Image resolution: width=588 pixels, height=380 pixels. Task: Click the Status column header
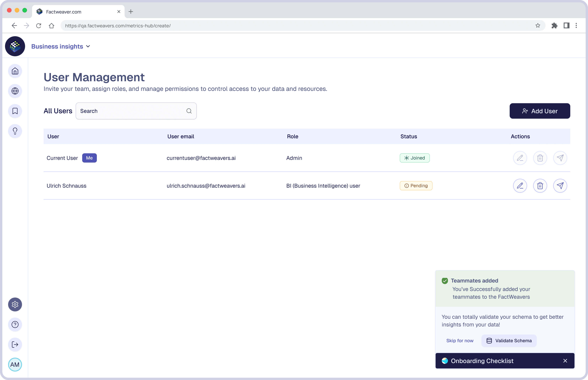tap(408, 136)
